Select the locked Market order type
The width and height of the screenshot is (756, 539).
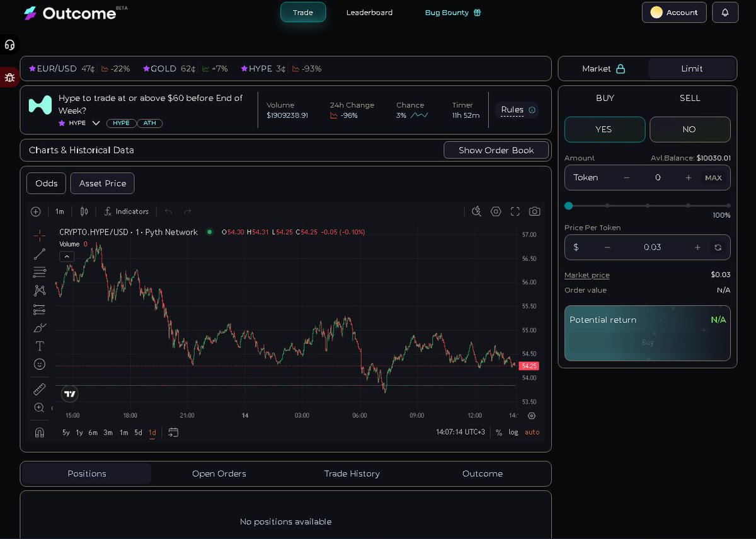click(x=604, y=69)
